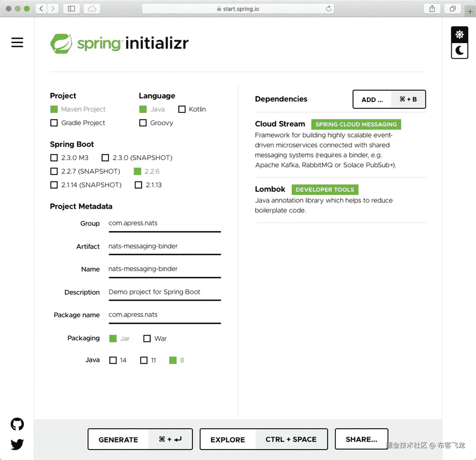Screen dimensions: 476x460
Task: Open the hamburger navigation menu
Action: click(x=17, y=43)
